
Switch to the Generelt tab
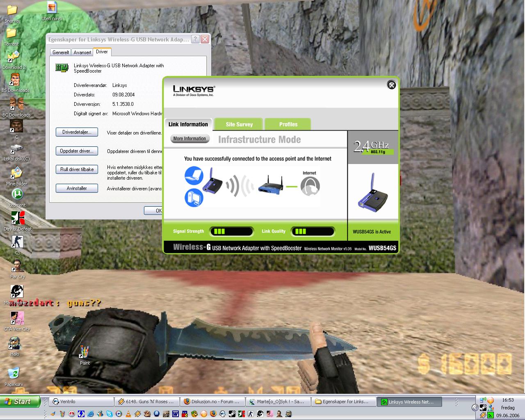tap(61, 52)
